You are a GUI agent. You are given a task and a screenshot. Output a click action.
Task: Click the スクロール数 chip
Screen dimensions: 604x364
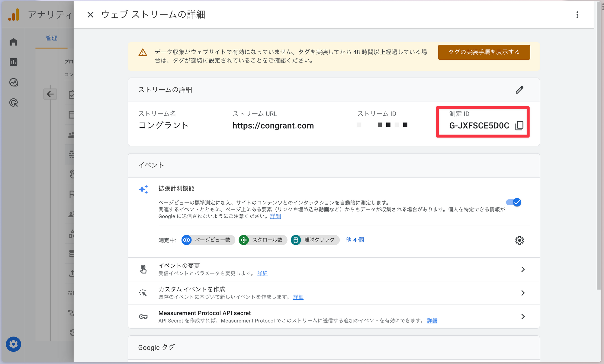coord(263,240)
